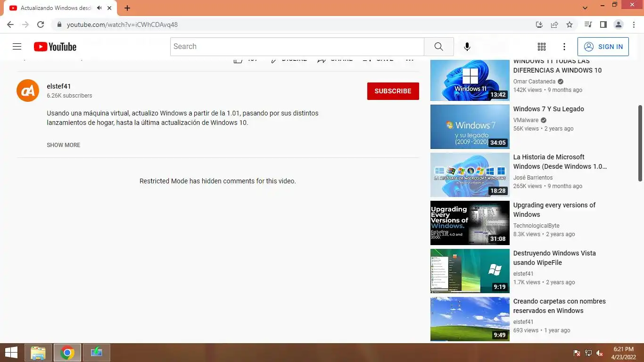
Task: Open a new browser tab
Action: click(x=127, y=8)
